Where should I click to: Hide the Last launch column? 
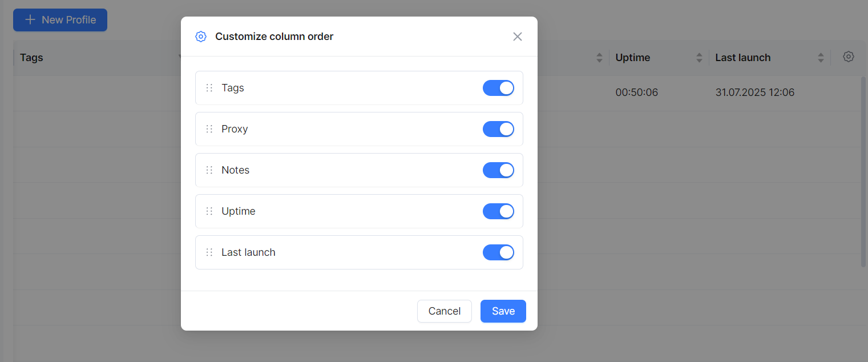pyautogui.click(x=498, y=252)
